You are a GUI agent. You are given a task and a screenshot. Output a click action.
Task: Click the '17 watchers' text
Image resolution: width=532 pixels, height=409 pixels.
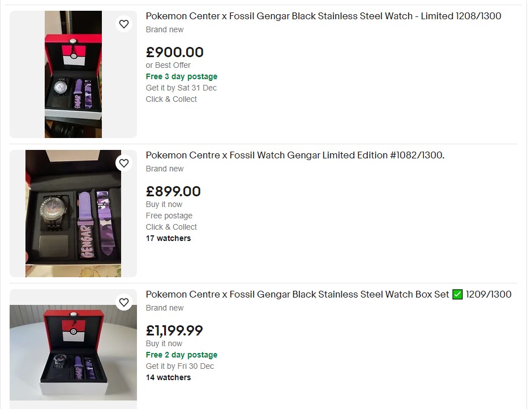168,238
